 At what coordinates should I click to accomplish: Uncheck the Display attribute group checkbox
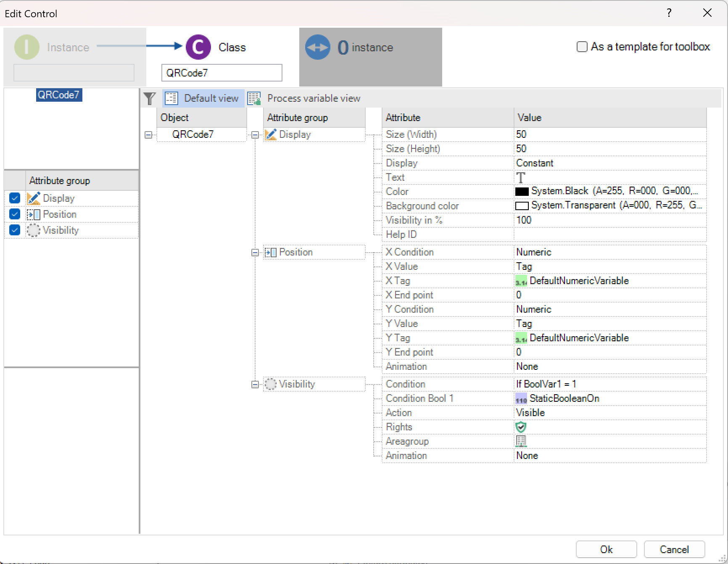(15, 198)
